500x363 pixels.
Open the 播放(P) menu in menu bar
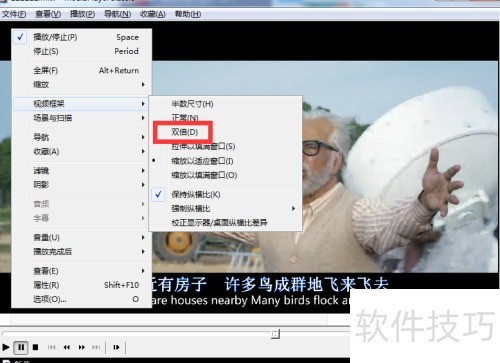pos(82,14)
